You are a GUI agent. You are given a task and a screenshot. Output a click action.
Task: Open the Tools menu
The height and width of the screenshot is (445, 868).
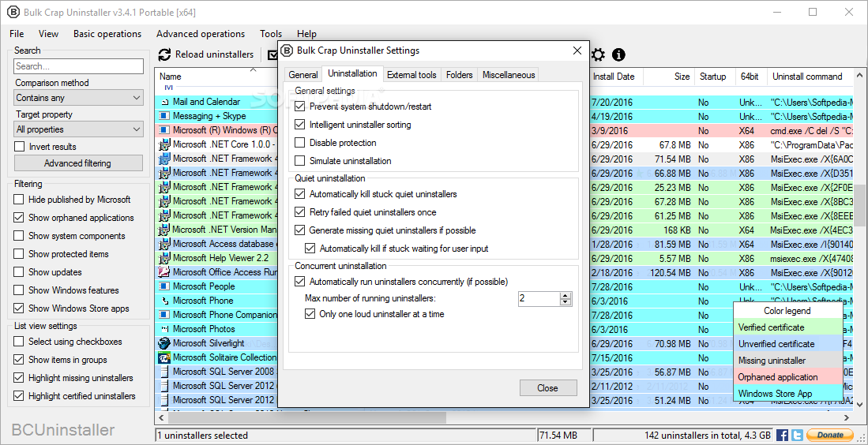click(271, 34)
